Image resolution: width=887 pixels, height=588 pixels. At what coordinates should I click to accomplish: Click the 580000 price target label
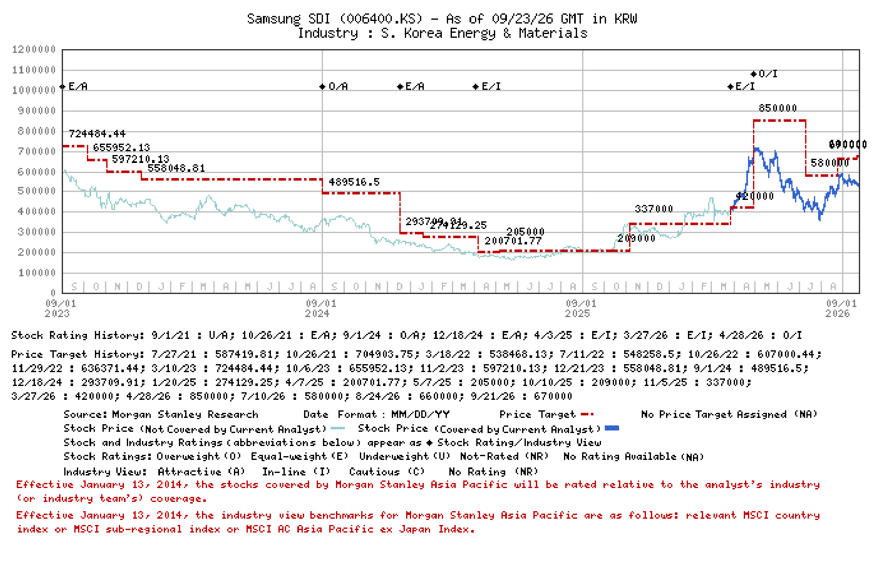coord(829,163)
